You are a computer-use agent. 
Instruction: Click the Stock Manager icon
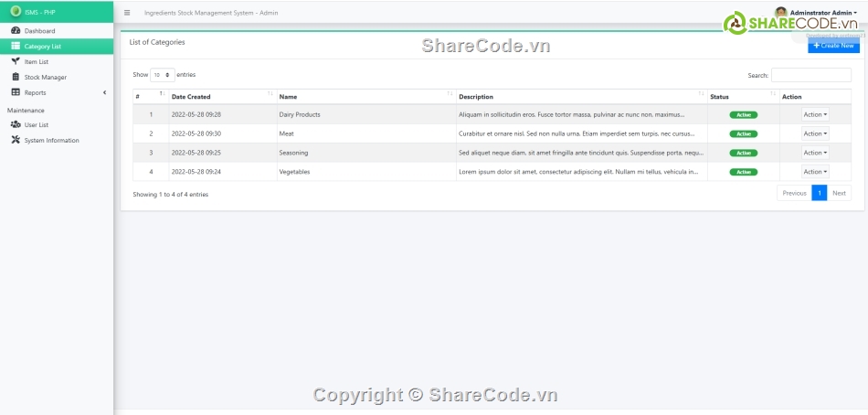16,77
